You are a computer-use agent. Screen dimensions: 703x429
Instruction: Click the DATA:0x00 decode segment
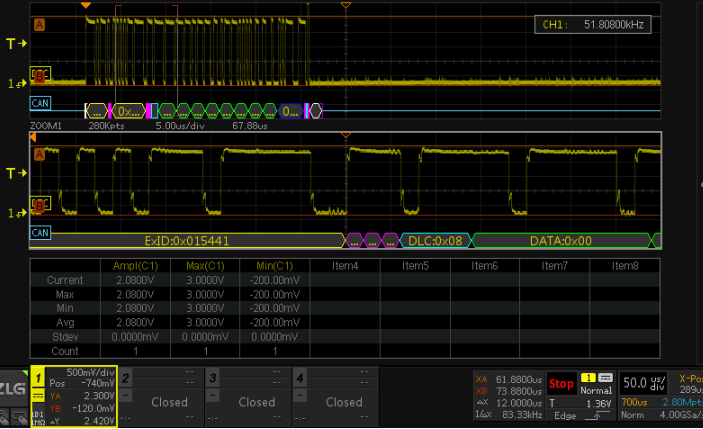click(560, 241)
